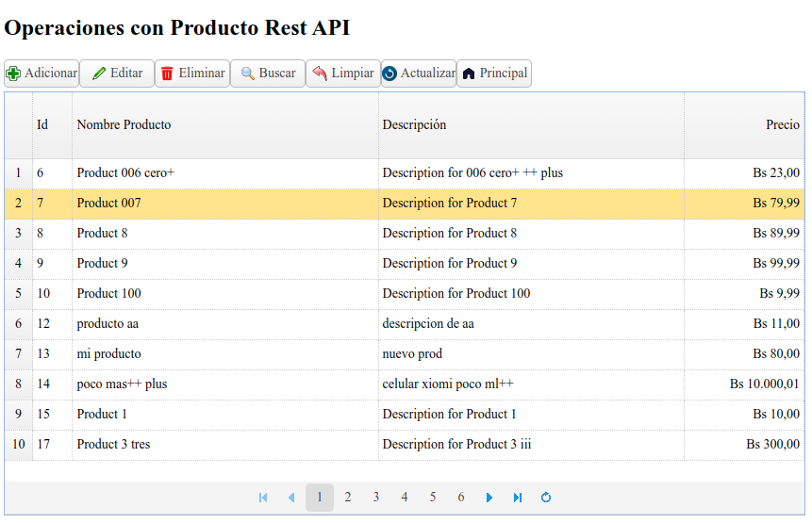The image size is (812, 523).
Task: Jump to last page in pager
Action: pyautogui.click(x=518, y=498)
